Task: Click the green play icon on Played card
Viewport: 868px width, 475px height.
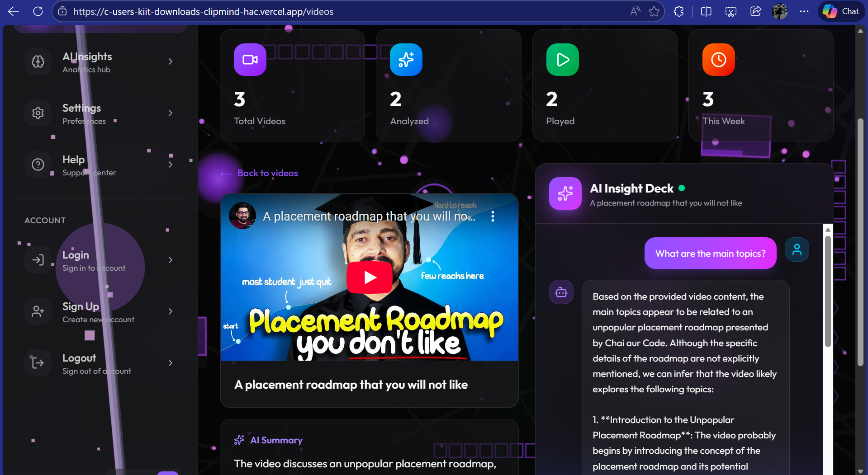Action: click(x=563, y=60)
